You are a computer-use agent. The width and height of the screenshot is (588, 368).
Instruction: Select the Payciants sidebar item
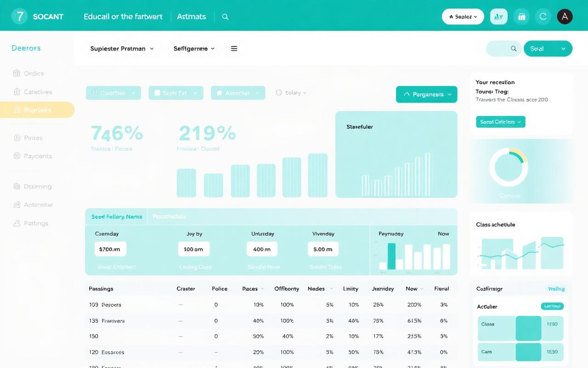(x=32, y=156)
